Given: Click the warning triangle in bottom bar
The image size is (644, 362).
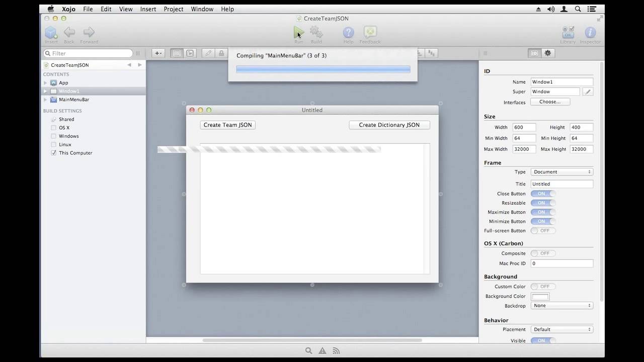Looking at the screenshot, I should tap(322, 351).
